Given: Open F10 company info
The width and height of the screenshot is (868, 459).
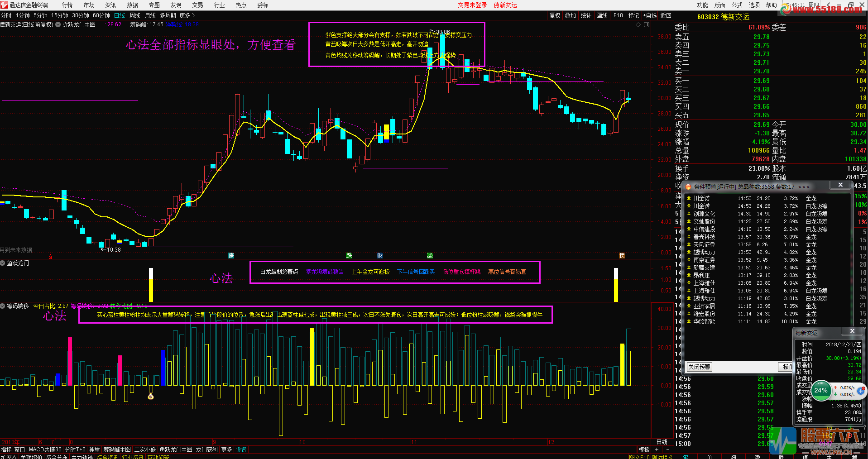Looking at the screenshot, I should point(618,15).
